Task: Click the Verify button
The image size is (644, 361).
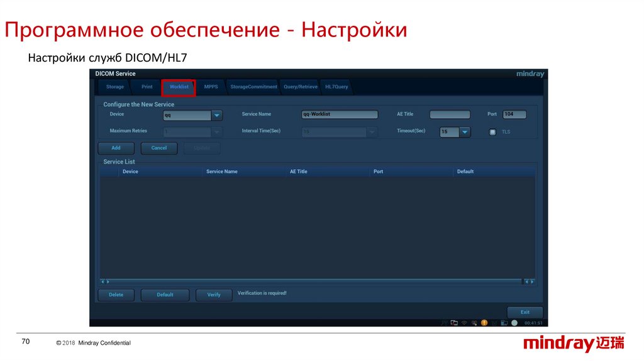Action: tap(214, 295)
